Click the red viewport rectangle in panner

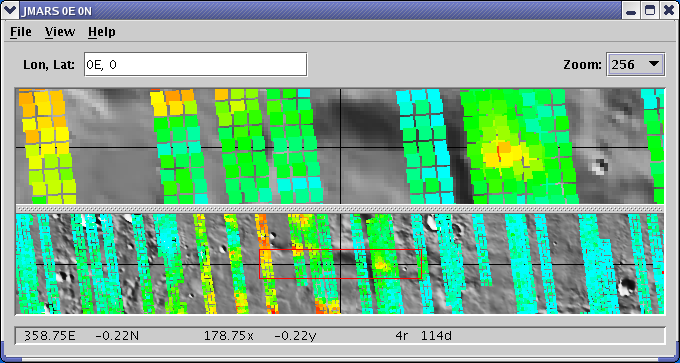[x=340, y=264]
